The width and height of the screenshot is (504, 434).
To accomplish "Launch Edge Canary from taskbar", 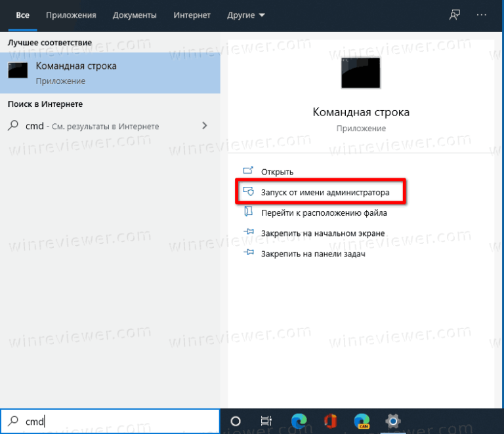I will point(362,421).
